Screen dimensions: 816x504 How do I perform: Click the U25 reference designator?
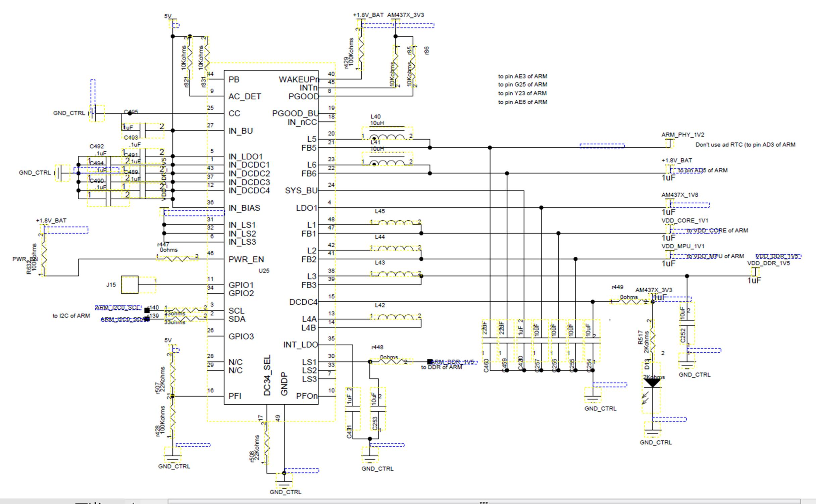[264, 270]
